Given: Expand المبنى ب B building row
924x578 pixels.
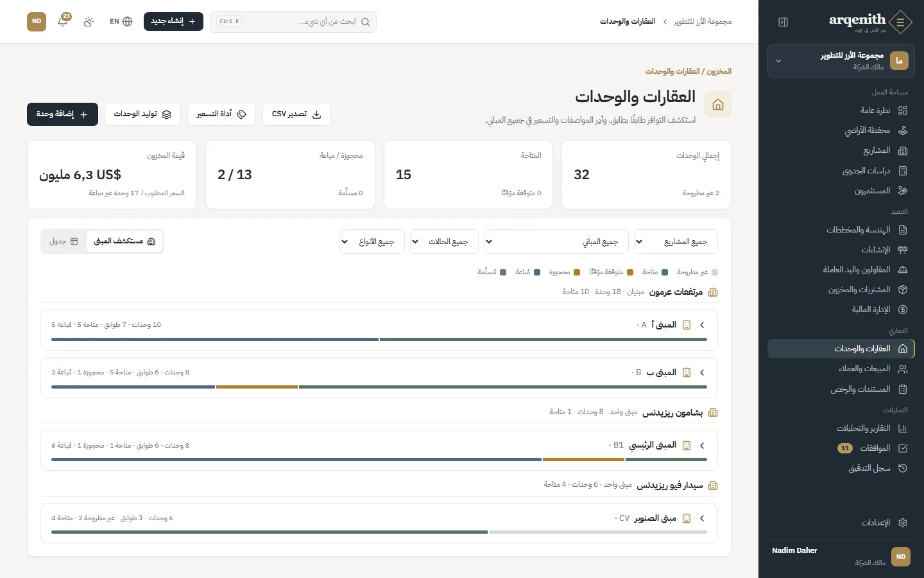Looking at the screenshot, I should coord(379,378).
